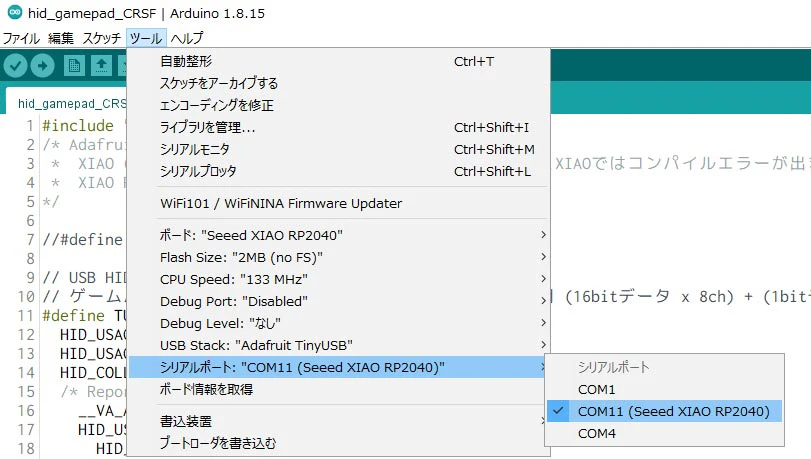
Task: Launch WiFi101 / WiFiNINA Firmware Updater
Action: 339,203
